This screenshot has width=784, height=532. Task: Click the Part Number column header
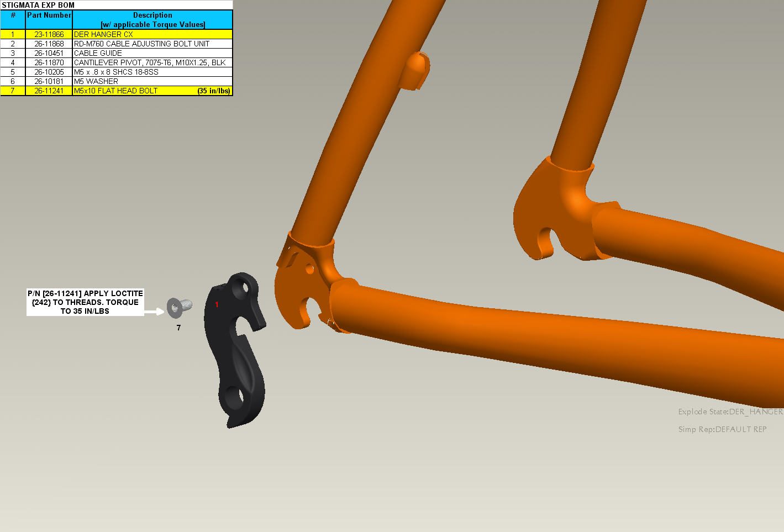pos(49,15)
